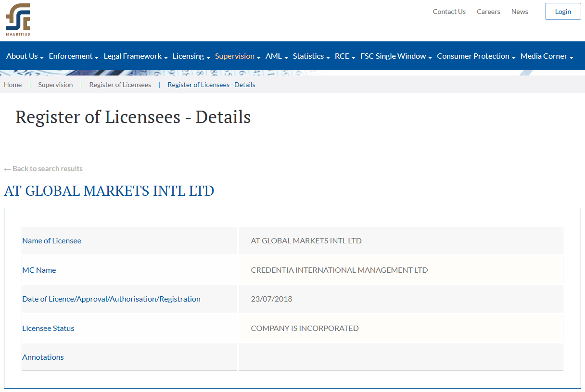
Task: Click the Licensee Status label
Action: click(x=48, y=328)
